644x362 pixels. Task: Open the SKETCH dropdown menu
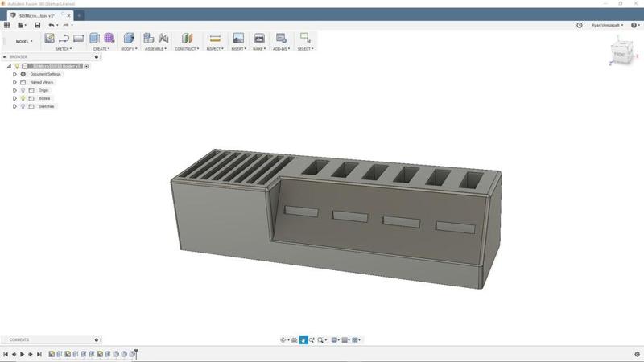point(64,49)
